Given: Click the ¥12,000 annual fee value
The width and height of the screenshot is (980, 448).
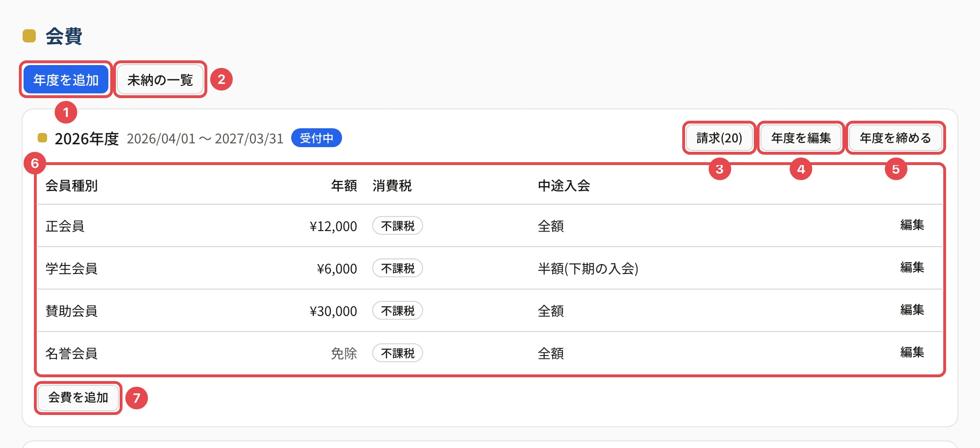Looking at the screenshot, I should coord(333,226).
